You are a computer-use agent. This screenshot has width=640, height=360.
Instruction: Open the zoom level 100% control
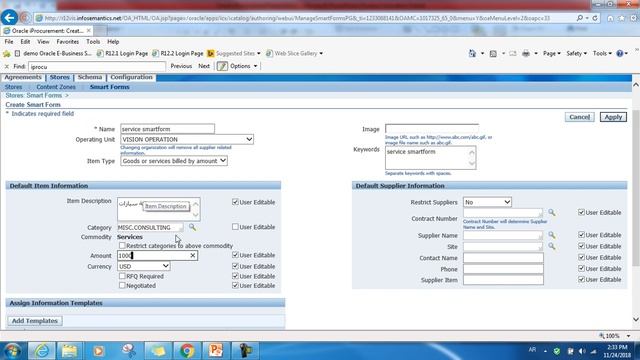tap(615, 336)
